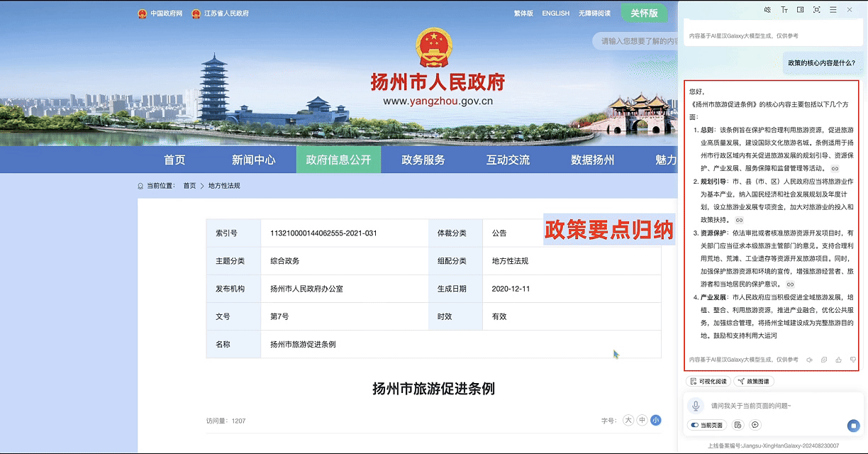Click the sidebar layout icon in assistant header

pyautogui.click(x=801, y=10)
